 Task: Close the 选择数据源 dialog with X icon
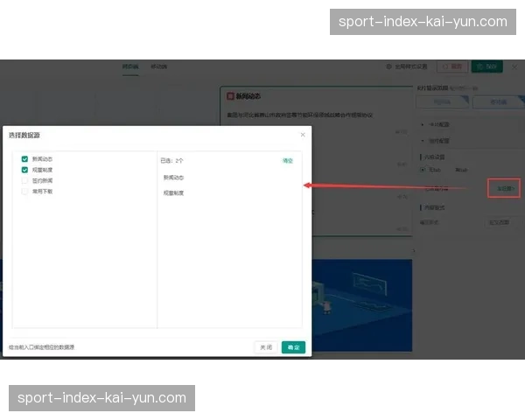303,135
